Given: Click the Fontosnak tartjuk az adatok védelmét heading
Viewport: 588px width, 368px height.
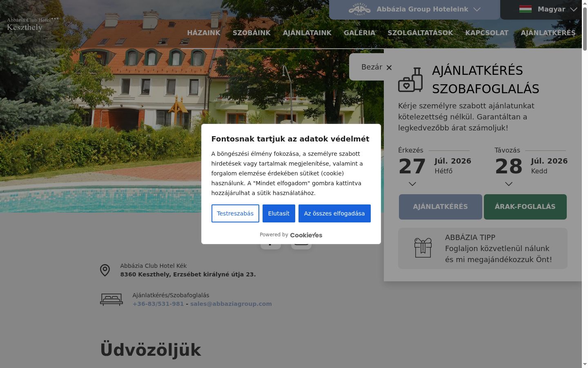Looking at the screenshot, I should click(x=290, y=139).
